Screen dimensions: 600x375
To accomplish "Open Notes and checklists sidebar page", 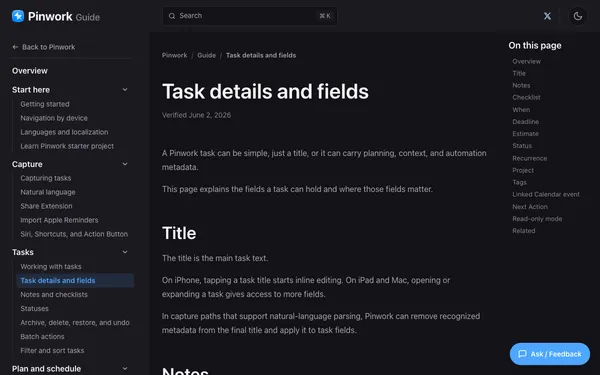I will (54, 295).
